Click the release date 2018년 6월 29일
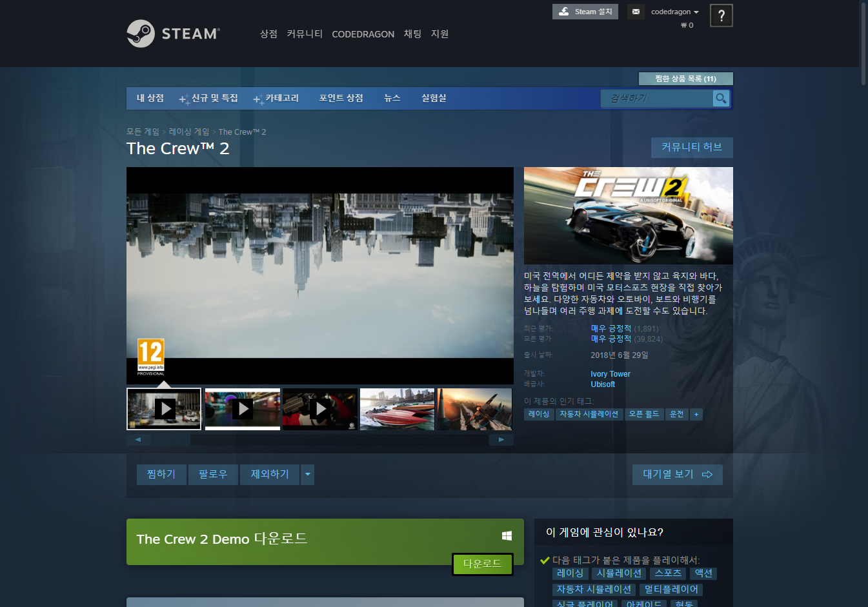 click(x=620, y=355)
